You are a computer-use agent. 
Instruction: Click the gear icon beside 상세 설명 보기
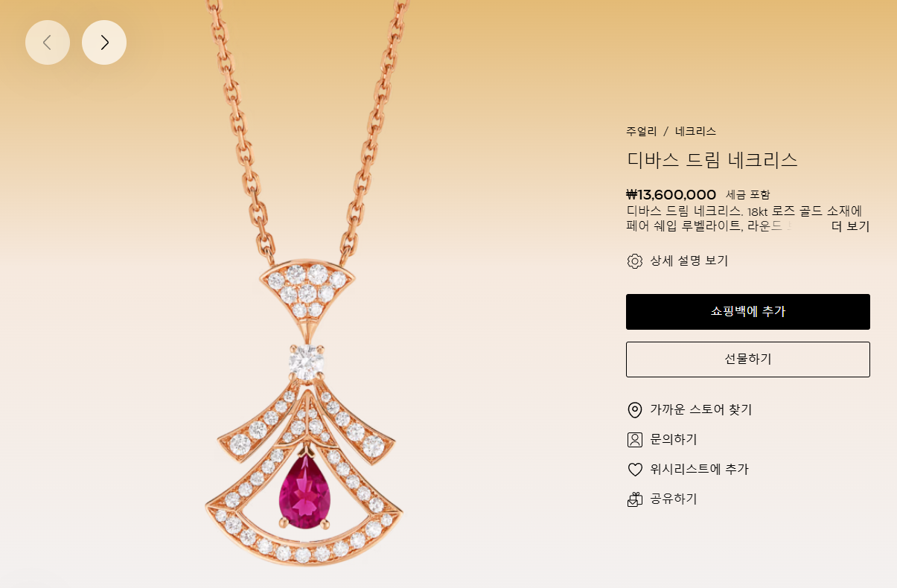click(x=635, y=261)
